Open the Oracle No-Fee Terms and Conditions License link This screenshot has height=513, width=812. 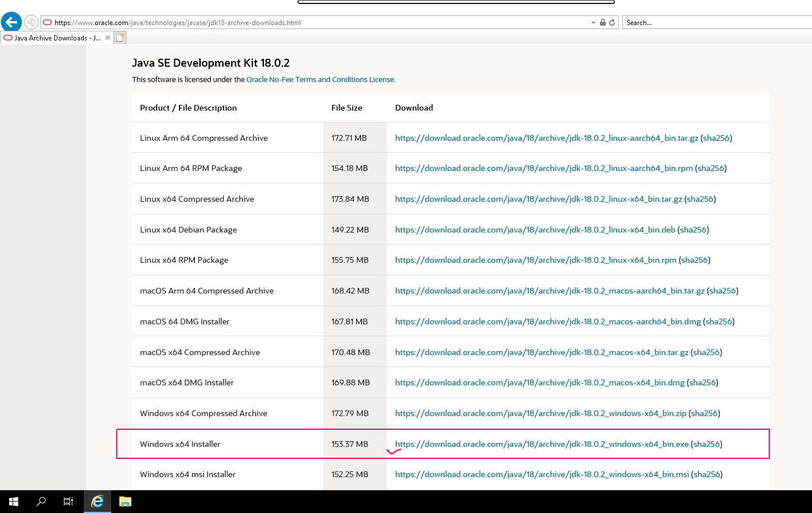[x=320, y=80]
